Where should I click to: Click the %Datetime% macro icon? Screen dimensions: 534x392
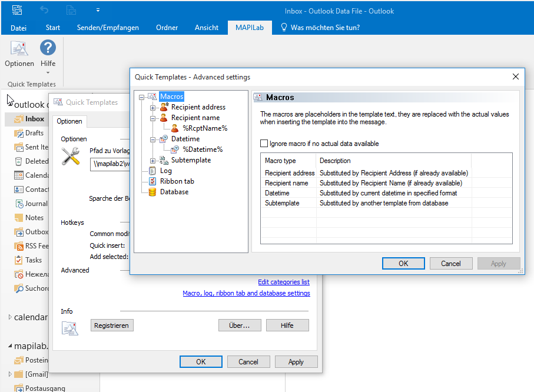point(175,149)
